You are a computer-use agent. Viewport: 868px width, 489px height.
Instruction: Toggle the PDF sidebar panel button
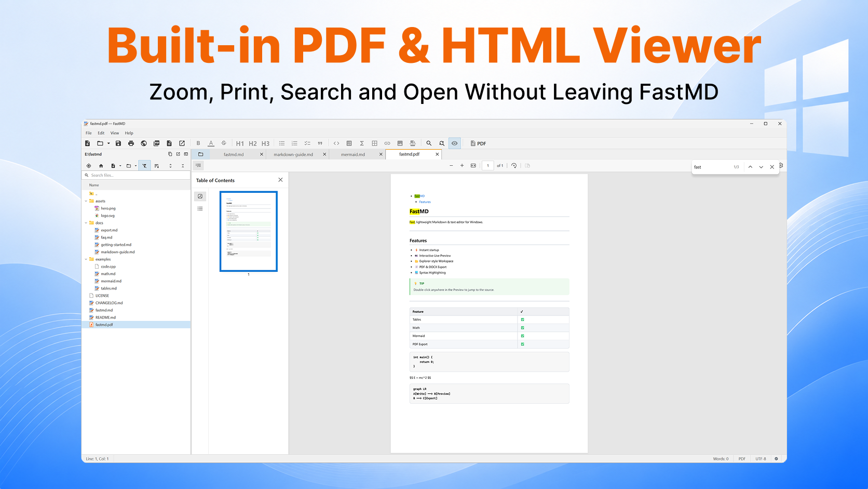(x=198, y=165)
